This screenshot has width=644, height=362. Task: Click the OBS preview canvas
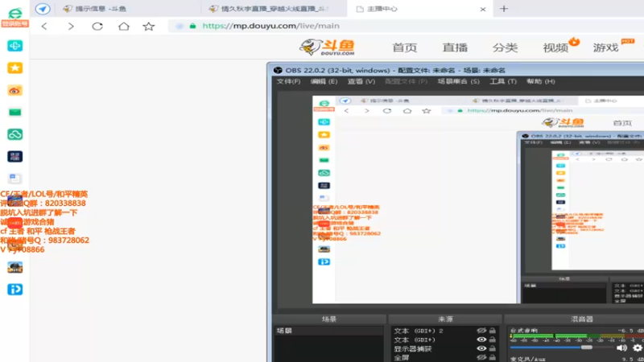478,200
